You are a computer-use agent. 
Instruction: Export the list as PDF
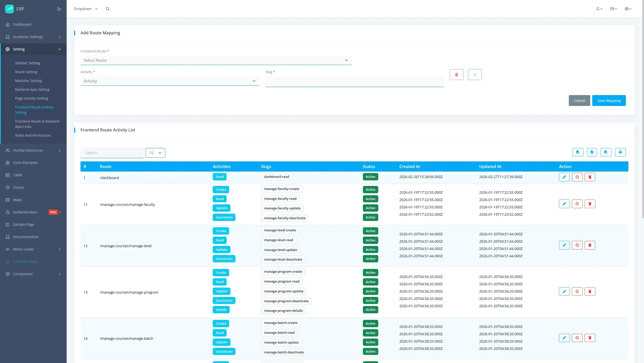click(x=578, y=152)
